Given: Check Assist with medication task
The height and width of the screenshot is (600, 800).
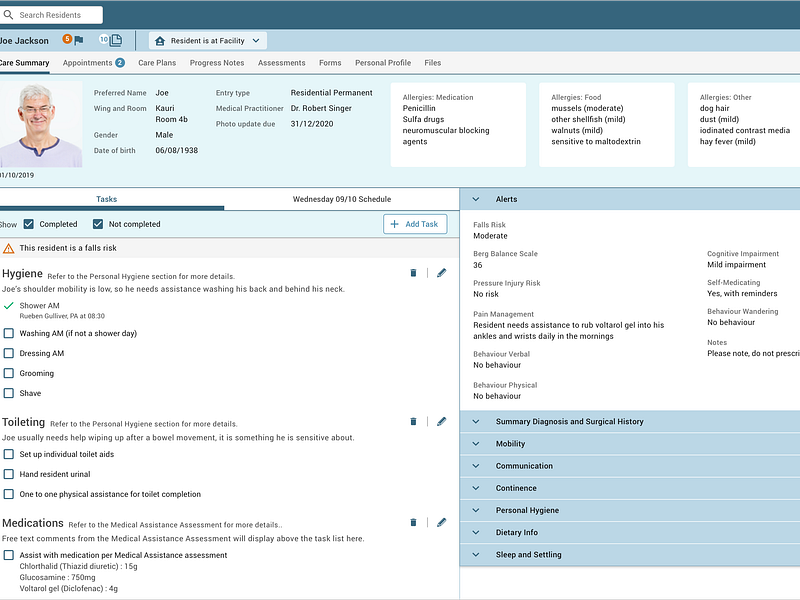Looking at the screenshot, I should click(9, 555).
